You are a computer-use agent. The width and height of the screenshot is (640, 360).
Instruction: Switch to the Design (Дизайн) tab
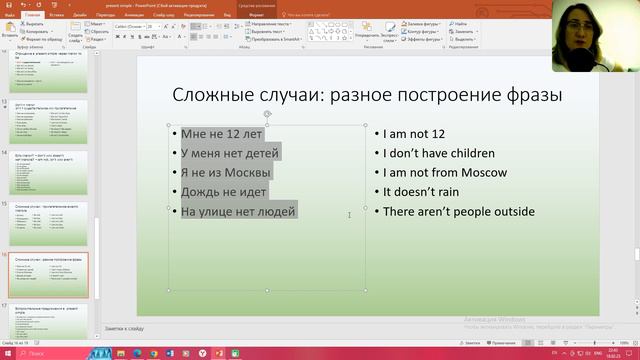click(80, 15)
